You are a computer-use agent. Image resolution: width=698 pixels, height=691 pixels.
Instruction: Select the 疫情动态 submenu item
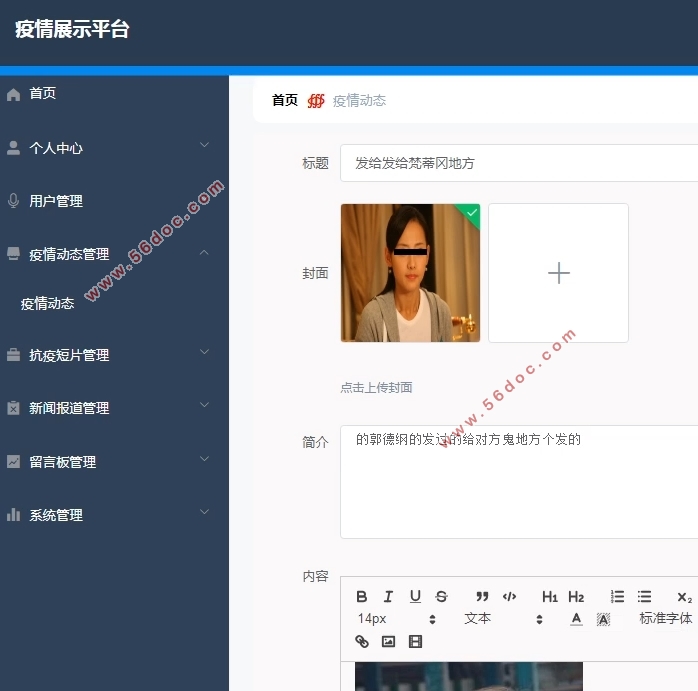click(48, 304)
